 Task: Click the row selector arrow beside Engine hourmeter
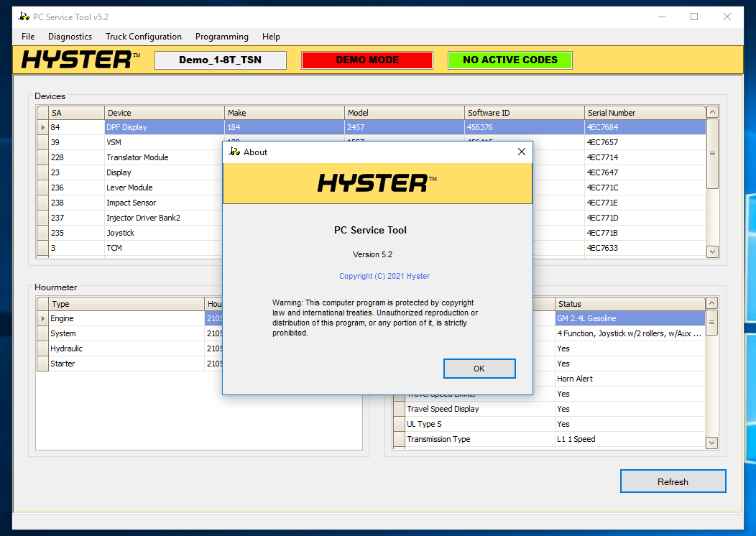coord(42,318)
